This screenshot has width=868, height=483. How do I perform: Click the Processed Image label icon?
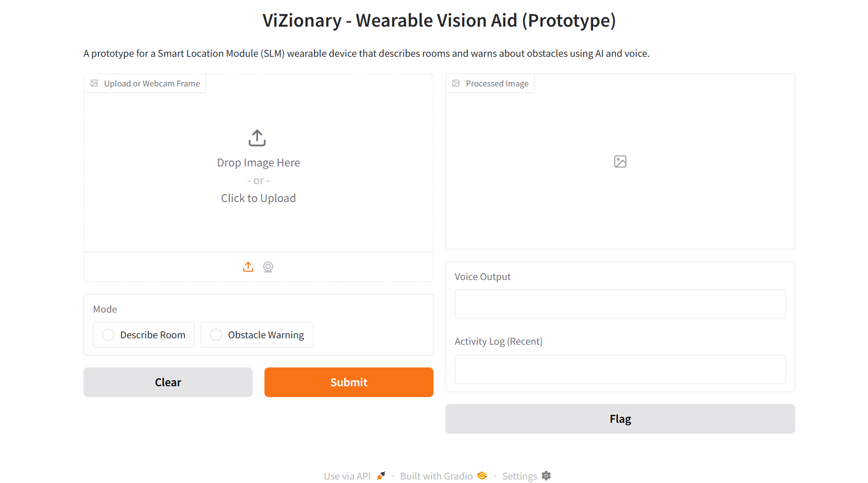[x=456, y=83]
